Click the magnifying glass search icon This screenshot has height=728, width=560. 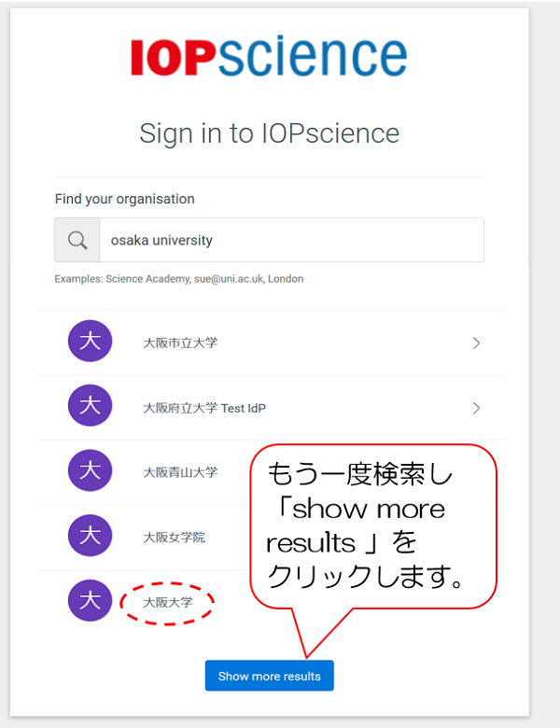click(77, 240)
